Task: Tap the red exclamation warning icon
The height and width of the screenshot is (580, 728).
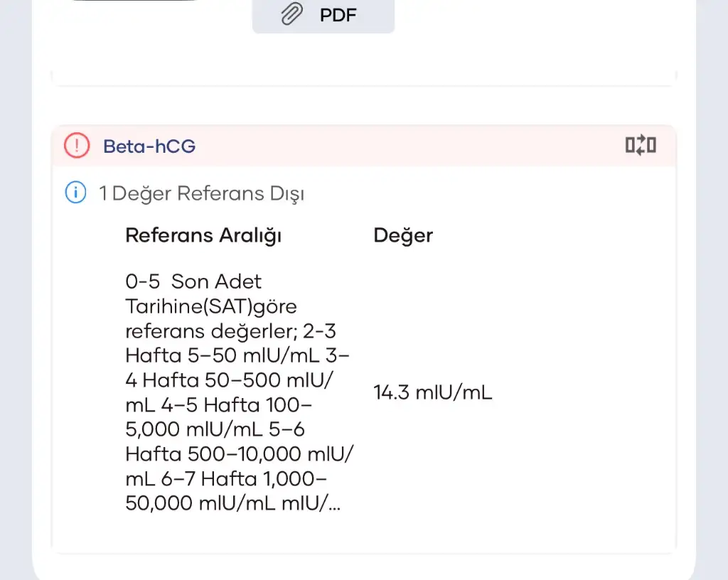Action: click(77, 146)
